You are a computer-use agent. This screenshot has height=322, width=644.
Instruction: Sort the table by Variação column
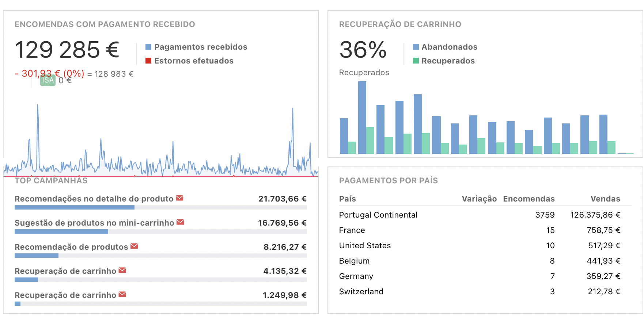479,199
